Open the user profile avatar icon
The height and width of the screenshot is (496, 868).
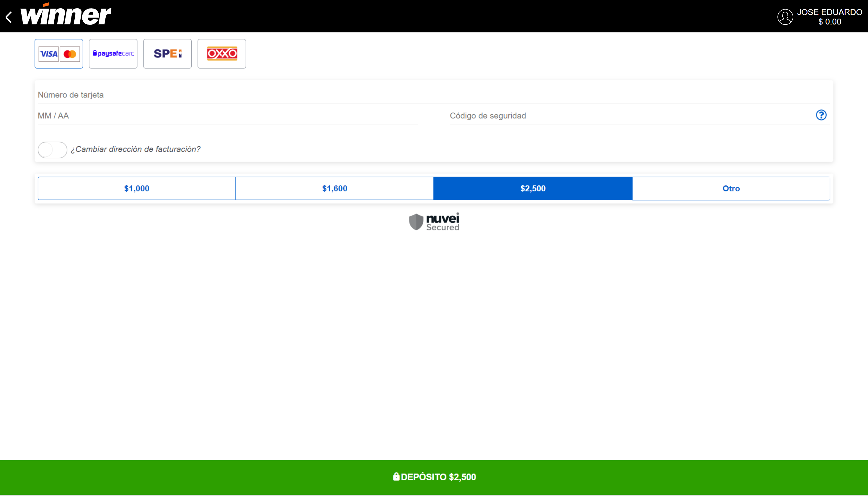click(785, 17)
